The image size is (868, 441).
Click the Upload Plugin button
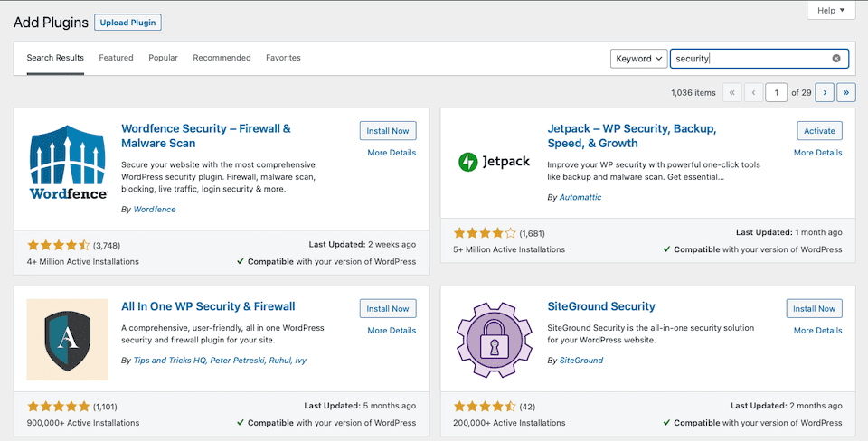click(127, 23)
